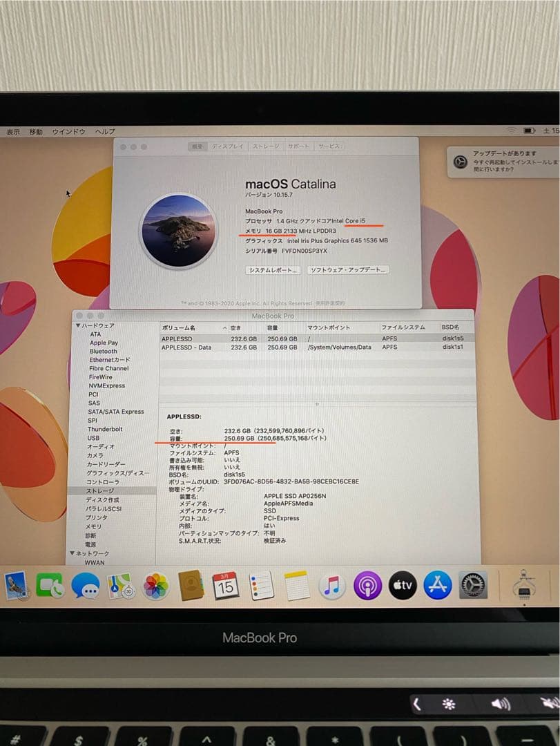This screenshot has width=560, height=746.
Task: Select カメラ in the sidebar
Action: (x=95, y=455)
